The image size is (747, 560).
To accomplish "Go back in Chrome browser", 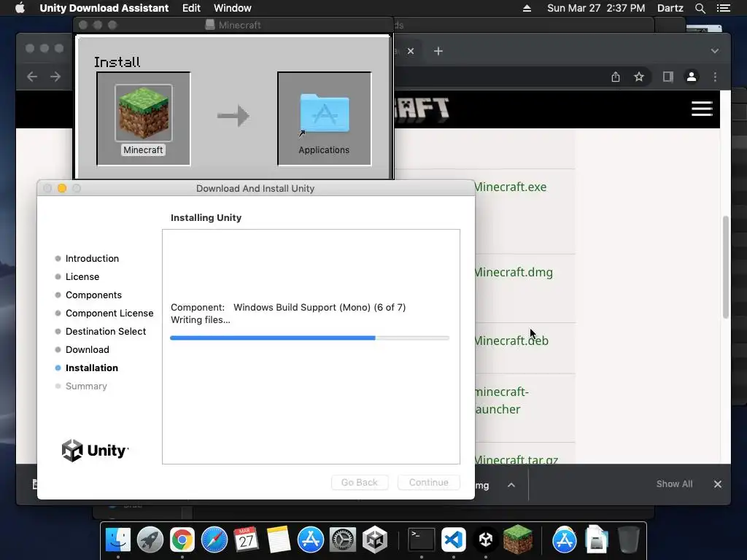I will pyautogui.click(x=32, y=77).
